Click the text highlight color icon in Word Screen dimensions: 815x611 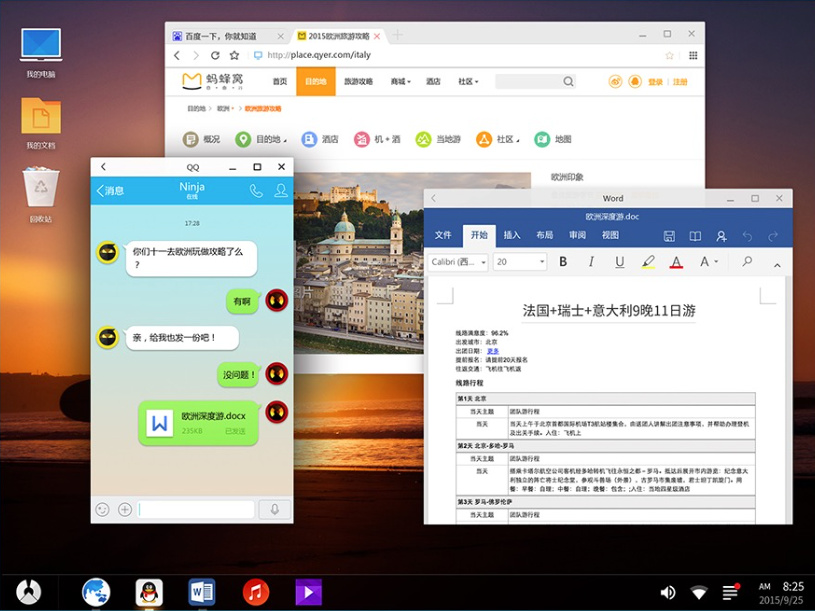coord(648,262)
